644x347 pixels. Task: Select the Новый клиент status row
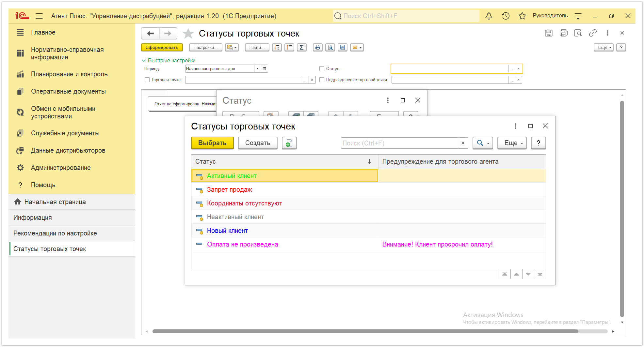(x=368, y=231)
